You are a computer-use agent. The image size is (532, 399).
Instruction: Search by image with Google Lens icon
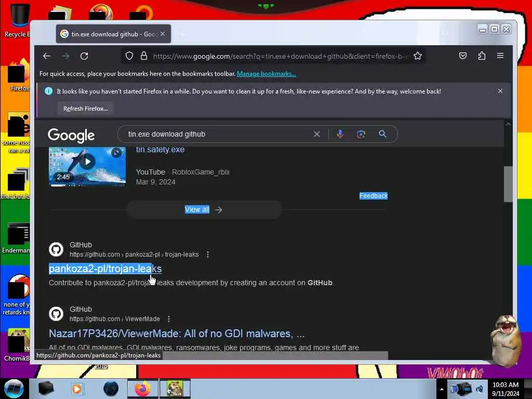[361, 134]
